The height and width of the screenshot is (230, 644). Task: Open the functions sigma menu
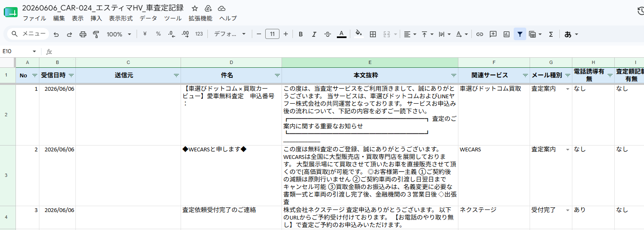(x=551, y=34)
